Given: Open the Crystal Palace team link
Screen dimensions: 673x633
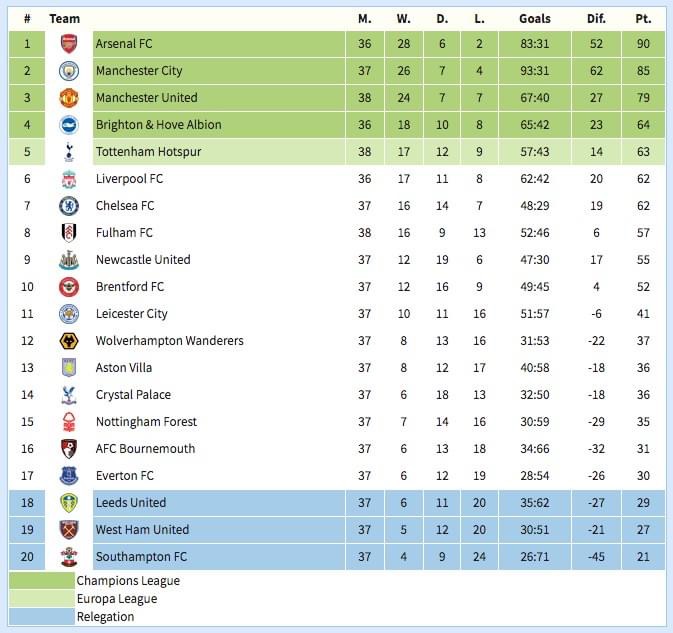Looking at the screenshot, I should pyautogui.click(x=133, y=395).
